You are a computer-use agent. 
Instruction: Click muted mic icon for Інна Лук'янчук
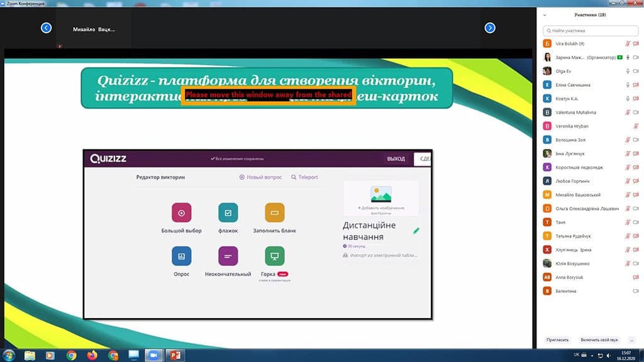(628, 153)
